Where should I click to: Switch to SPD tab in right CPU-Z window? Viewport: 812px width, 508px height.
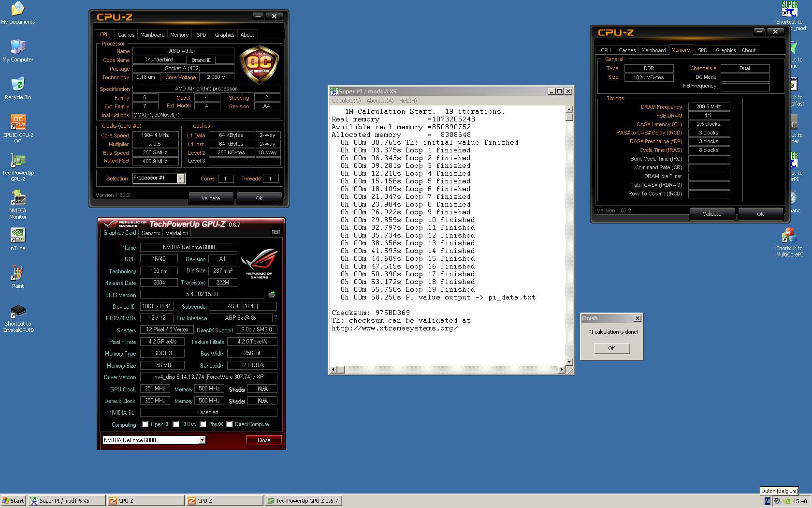tap(703, 50)
